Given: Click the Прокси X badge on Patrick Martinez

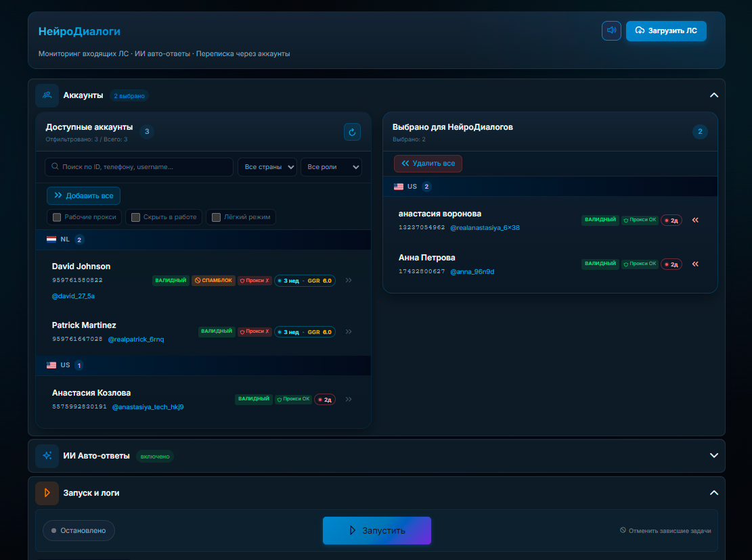Looking at the screenshot, I should pos(255,331).
